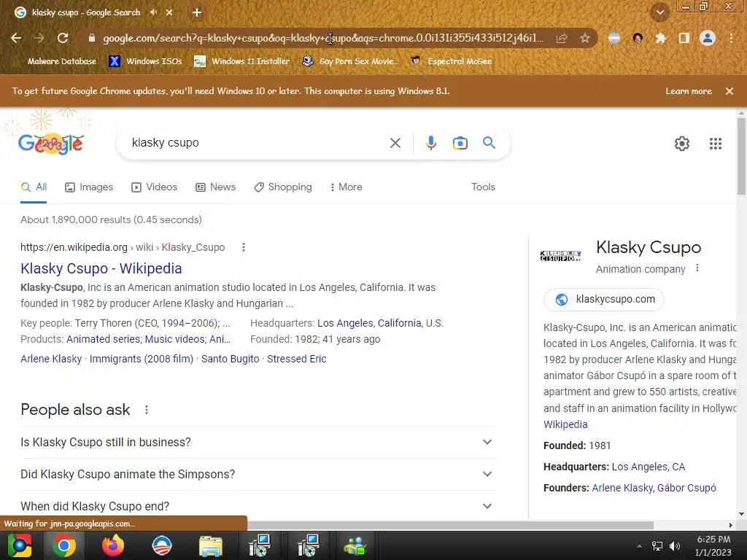This screenshot has height=560, width=747.
Task: Open Espectral McGee bookmark
Action: pyautogui.click(x=451, y=61)
